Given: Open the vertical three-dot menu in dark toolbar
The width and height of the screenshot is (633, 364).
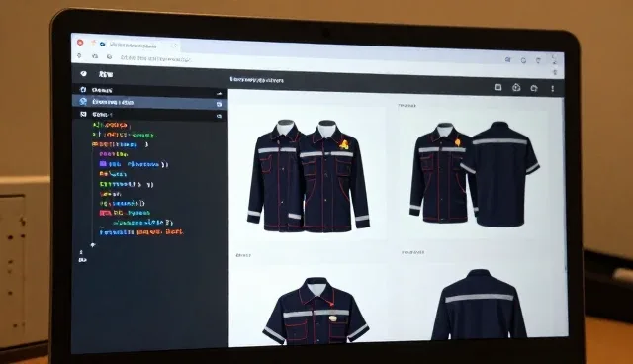Looking at the screenshot, I should pyautogui.click(x=552, y=89).
